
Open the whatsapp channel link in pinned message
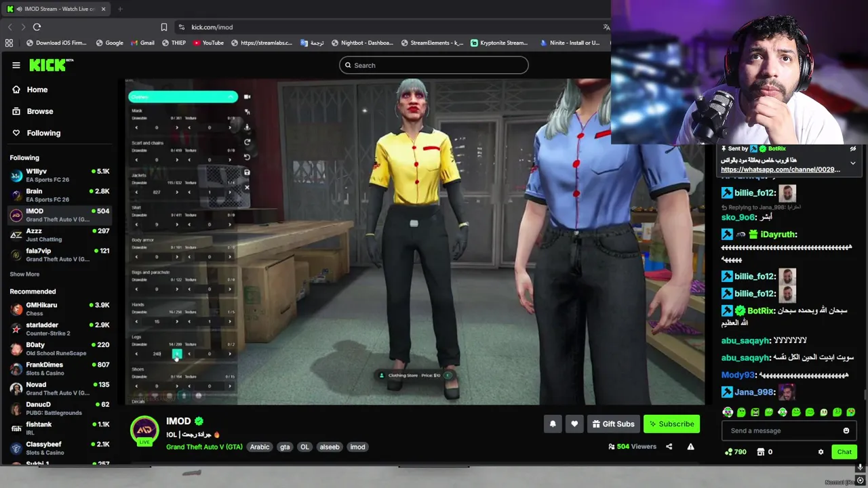(x=780, y=169)
